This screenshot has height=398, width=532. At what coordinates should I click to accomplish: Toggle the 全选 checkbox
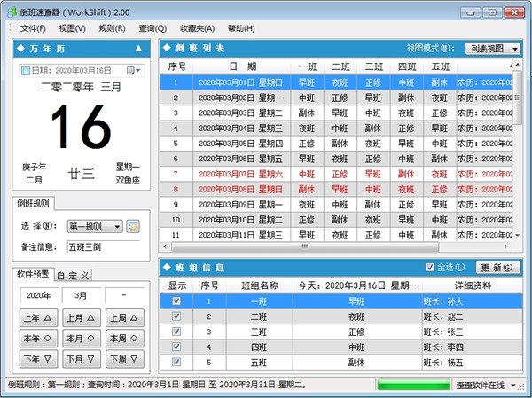click(x=431, y=267)
